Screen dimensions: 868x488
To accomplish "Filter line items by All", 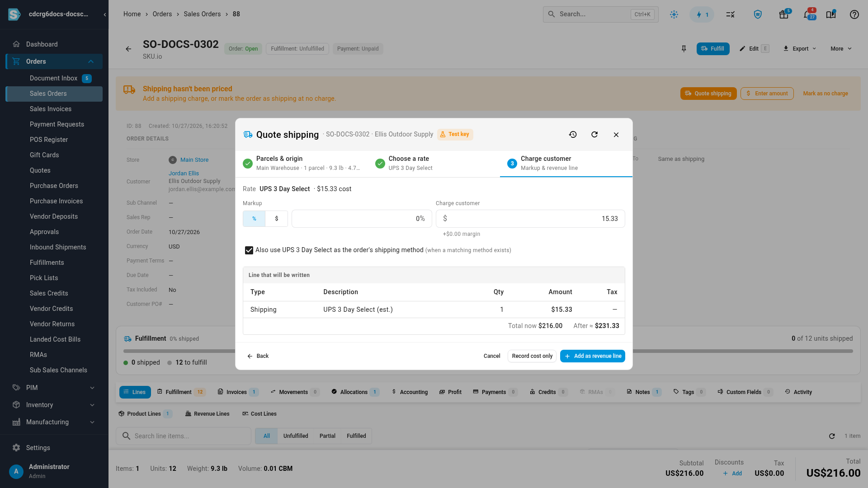I will tap(267, 436).
